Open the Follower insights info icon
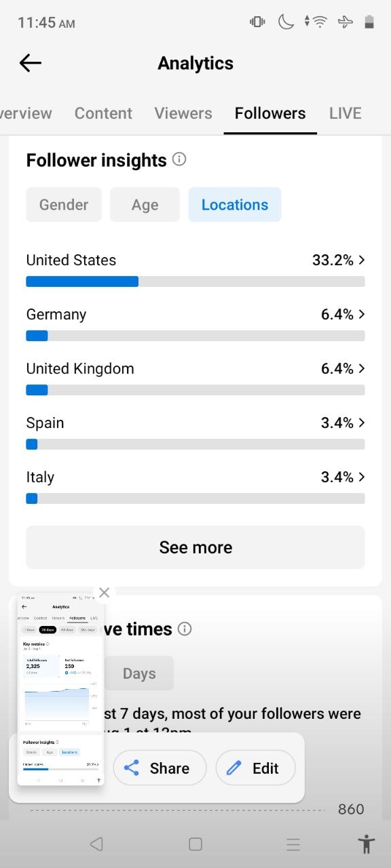The image size is (391, 868). pos(179,159)
